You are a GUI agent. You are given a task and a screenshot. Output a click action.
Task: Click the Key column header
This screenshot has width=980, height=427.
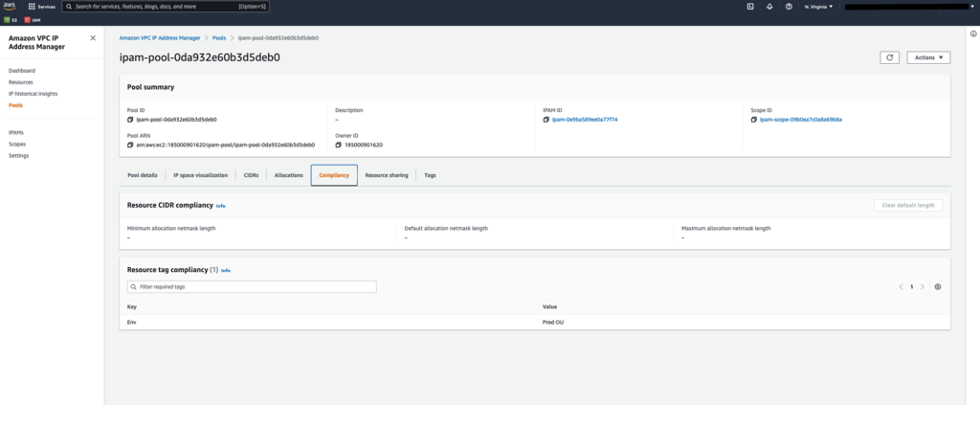coord(132,307)
